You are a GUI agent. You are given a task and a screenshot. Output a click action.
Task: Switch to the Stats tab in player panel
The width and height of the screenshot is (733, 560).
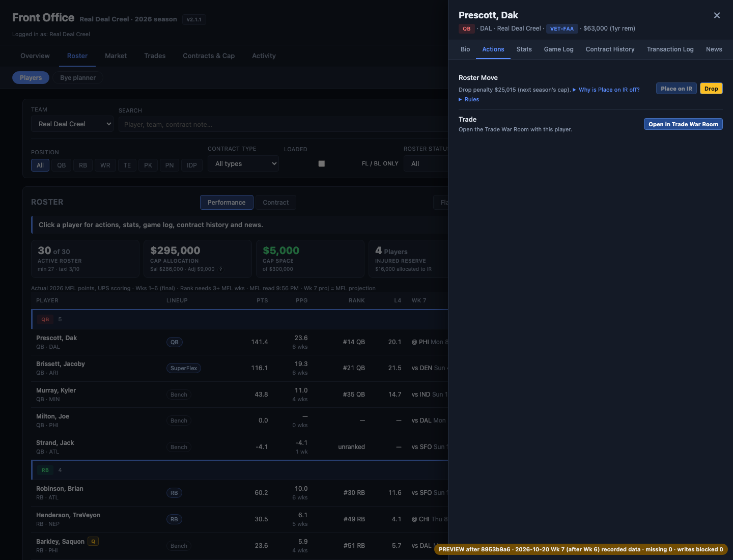(524, 49)
